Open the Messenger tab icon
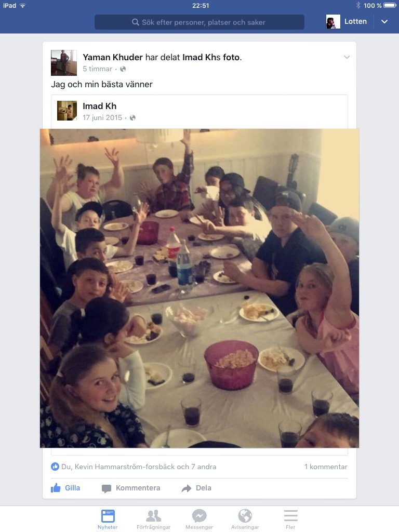Screen dimensions: 399x532 (199, 519)
